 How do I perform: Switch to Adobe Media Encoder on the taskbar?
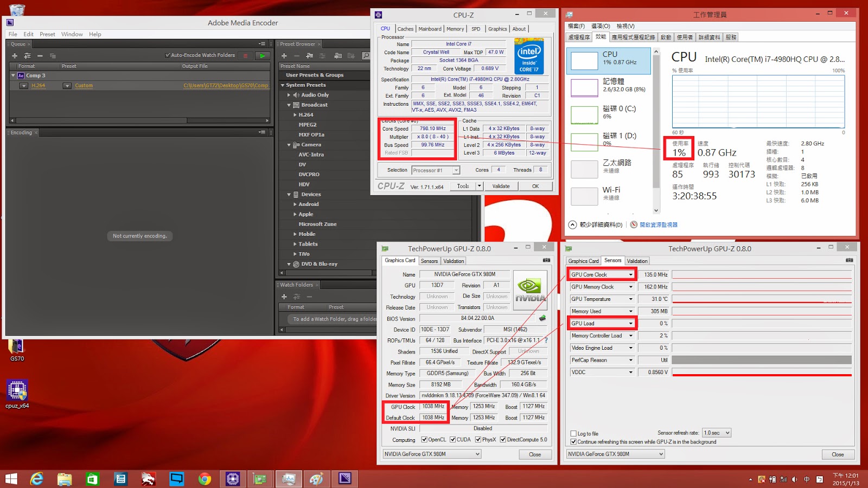tap(345, 479)
